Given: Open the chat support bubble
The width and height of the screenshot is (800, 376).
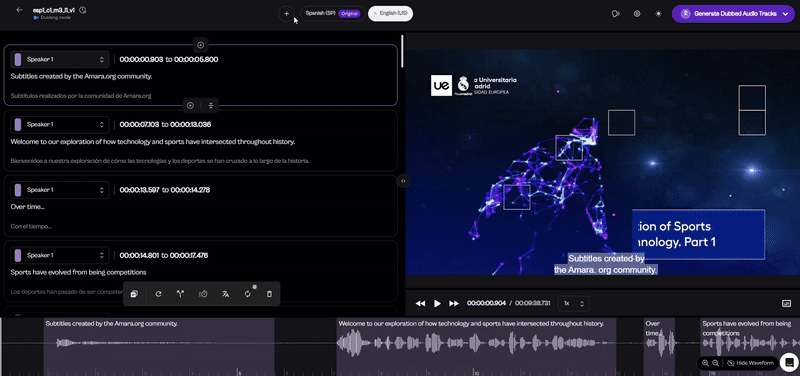Looking at the screenshot, I should [789, 363].
